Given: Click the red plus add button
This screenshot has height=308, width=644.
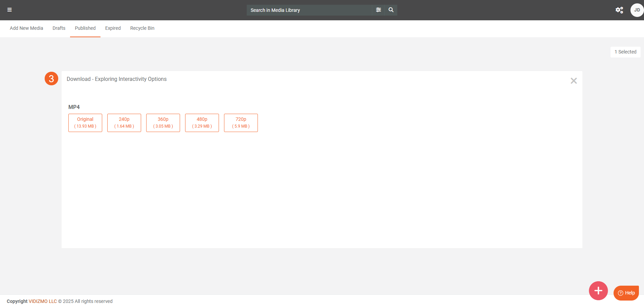Looking at the screenshot, I should 598,291.
